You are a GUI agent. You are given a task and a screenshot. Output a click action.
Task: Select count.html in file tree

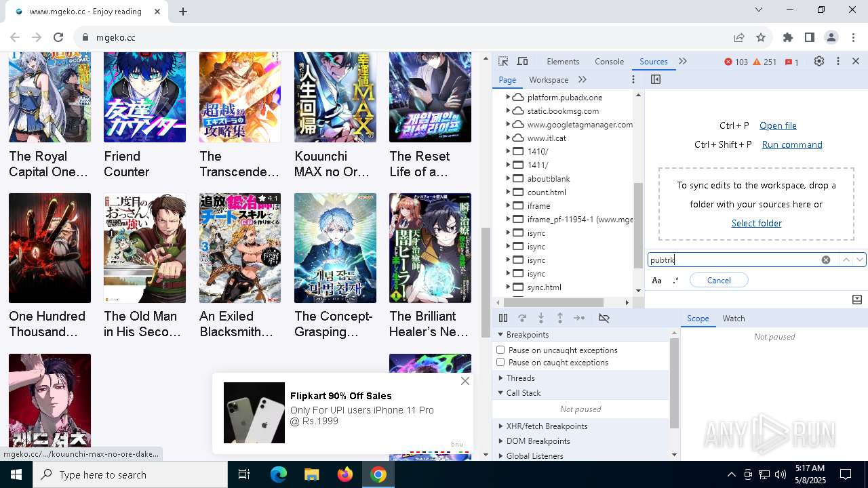coord(547,192)
